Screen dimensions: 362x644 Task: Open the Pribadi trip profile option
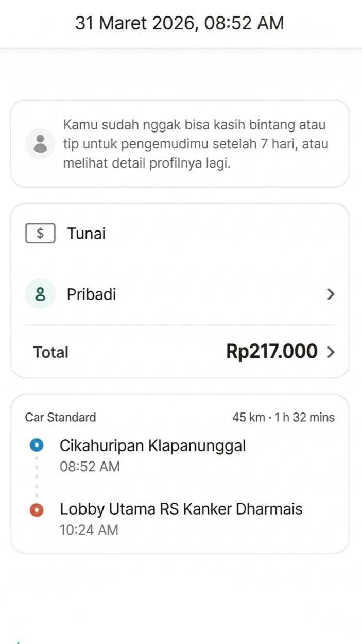(91, 294)
